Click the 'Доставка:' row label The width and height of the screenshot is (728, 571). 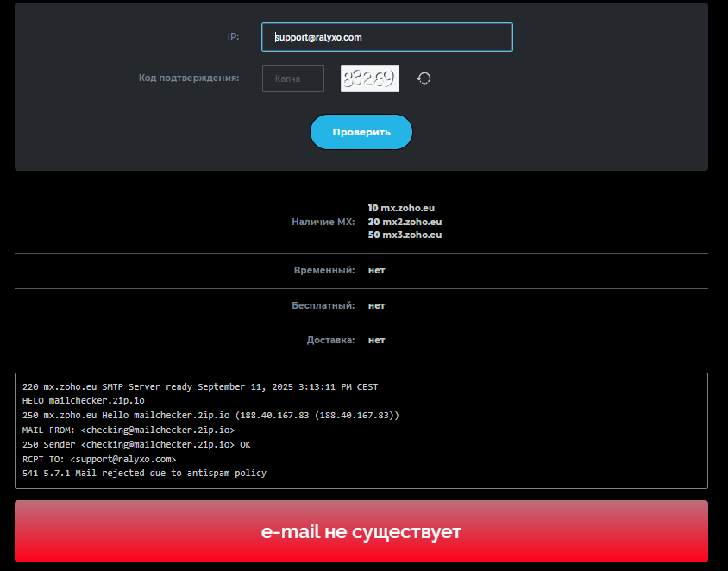point(330,340)
